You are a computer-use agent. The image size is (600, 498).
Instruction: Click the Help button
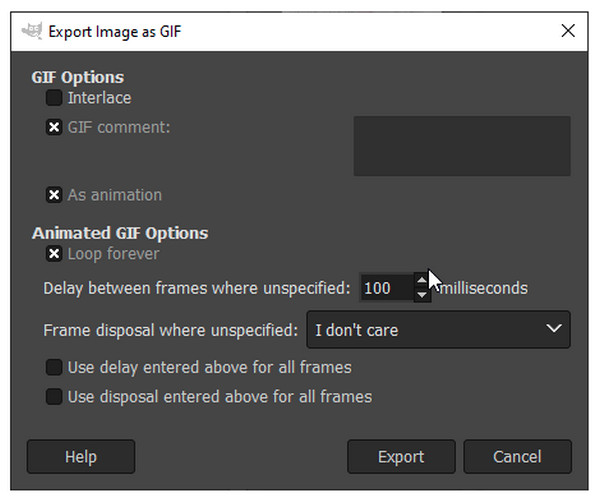81,457
